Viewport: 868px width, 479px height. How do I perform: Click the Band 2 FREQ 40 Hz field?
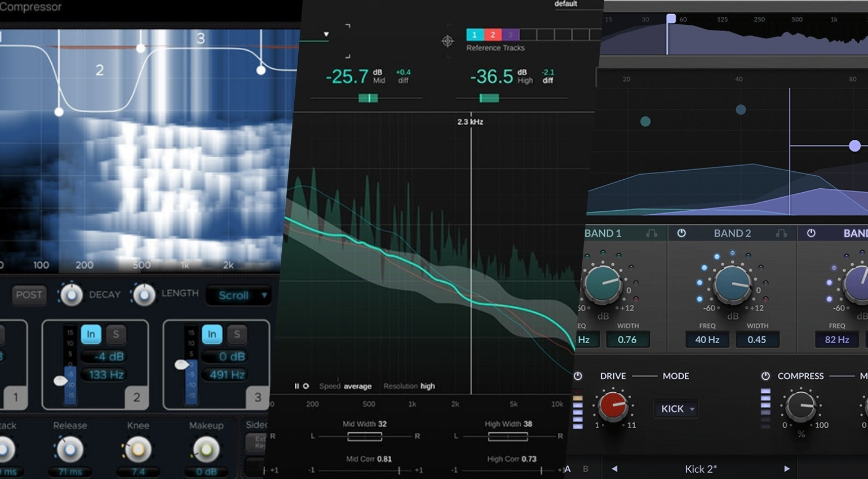pyautogui.click(x=707, y=340)
